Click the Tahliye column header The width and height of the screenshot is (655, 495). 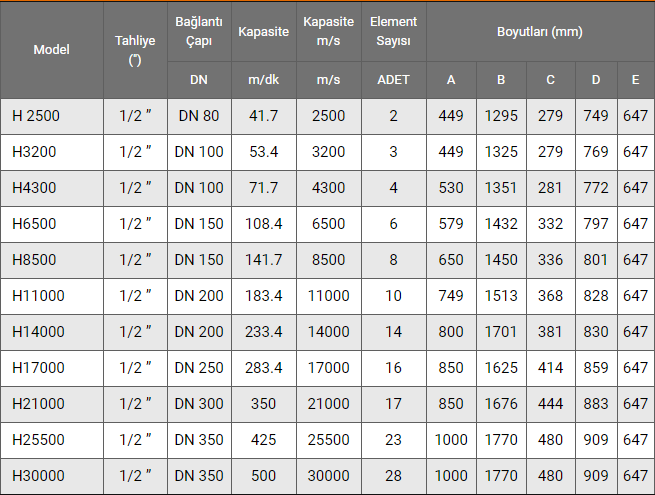(x=135, y=50)
